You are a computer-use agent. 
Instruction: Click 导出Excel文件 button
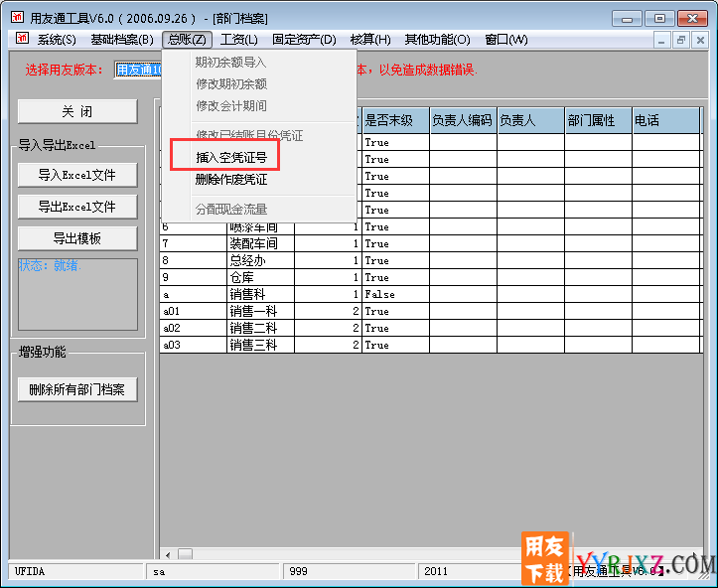[77, 207]
